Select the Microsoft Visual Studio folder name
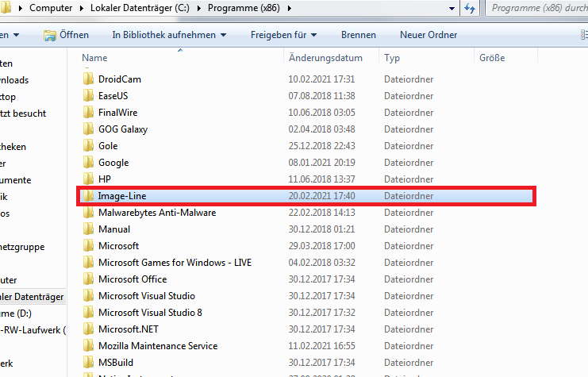 pos(147,296)
